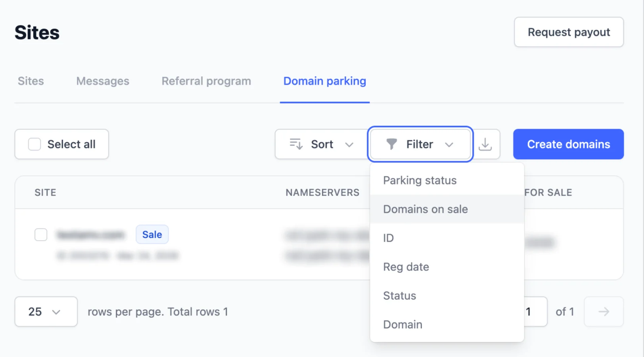Click the Sale badge on the site row

[x=152, y=235]
